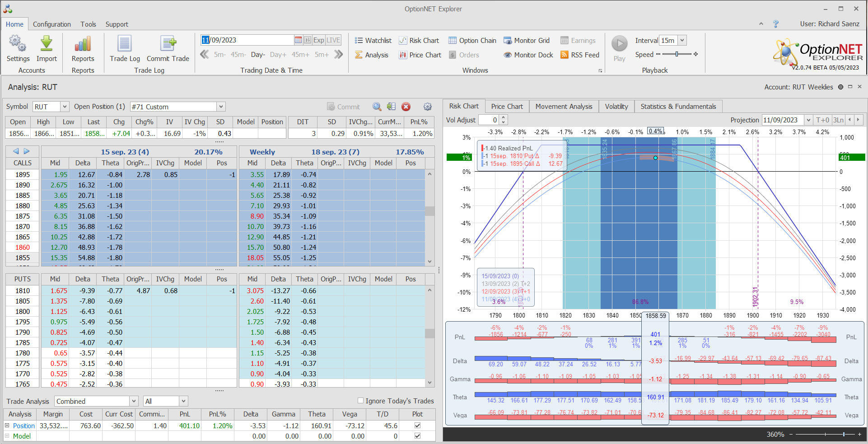Image resolution: width=868 pixels, height=444 pixels.
Task: Click the magnifier search icon near Commit
Action: coord(377,107)
